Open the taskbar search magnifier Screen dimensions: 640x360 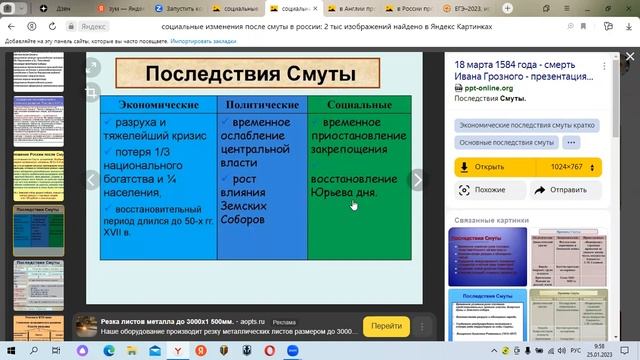[x=34, y=351]
